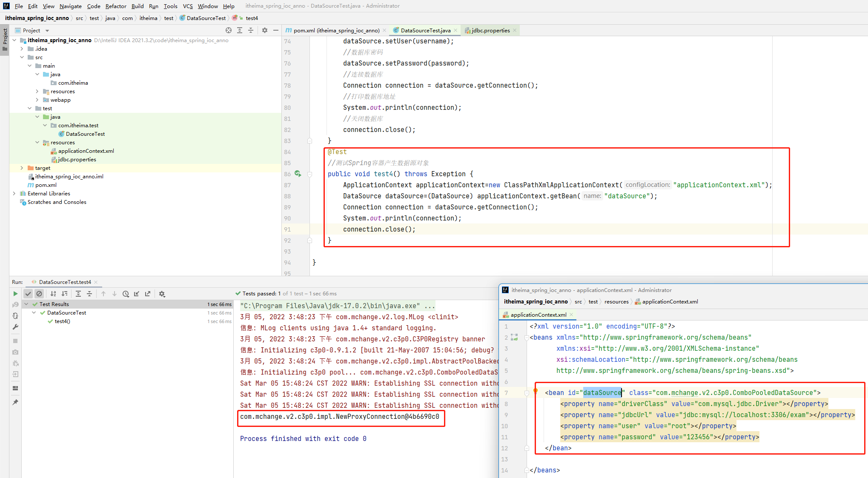Open the Build menu
The image size is (868, 478).
coord(138,6)
